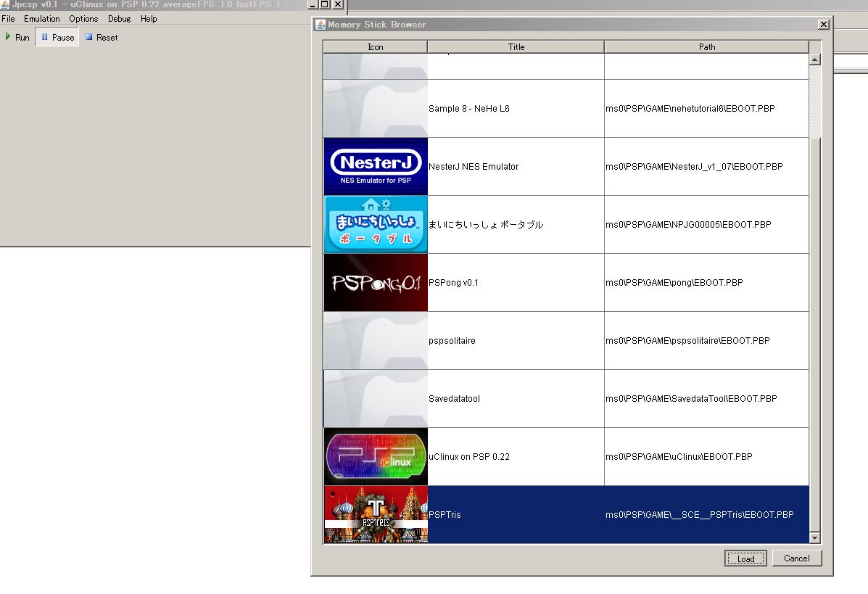Screen dimensions: 868x594
Task: Select the 'まいにちいっしょ ポータブル' title
Action: (485, 225)
